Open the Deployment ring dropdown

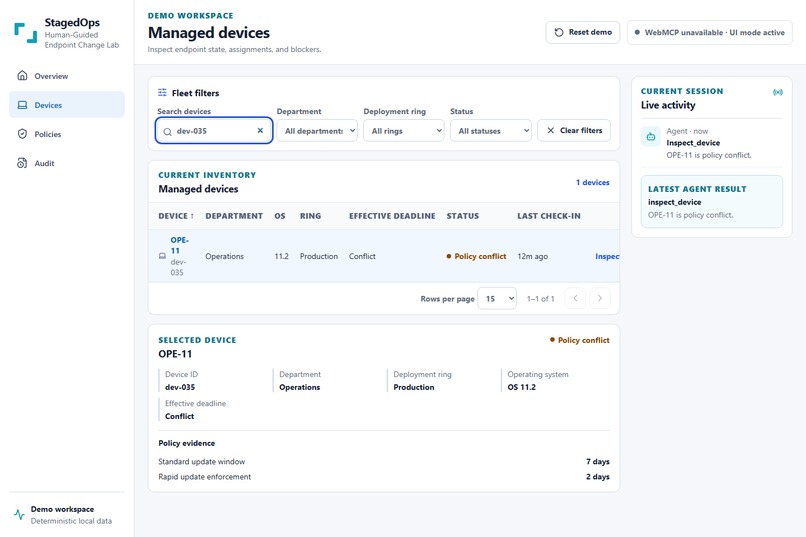404,131
